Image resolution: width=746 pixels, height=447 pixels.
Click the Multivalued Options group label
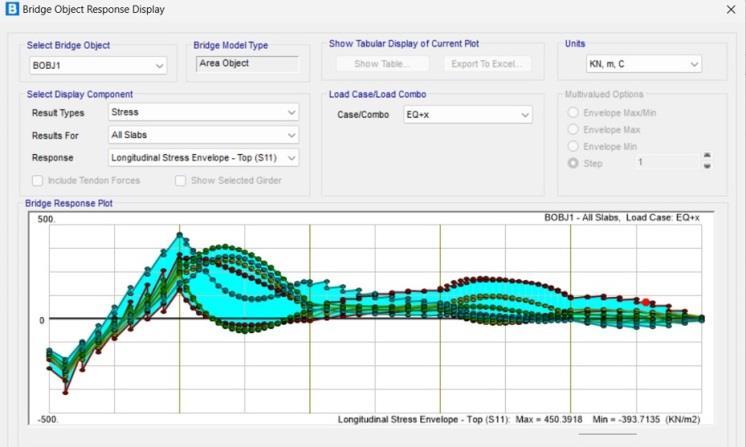[x=604, y=94]
